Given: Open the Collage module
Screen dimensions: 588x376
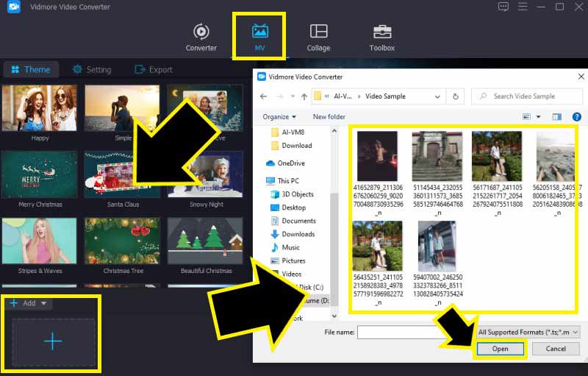Looking at the screenshot, I should (318, 32).
